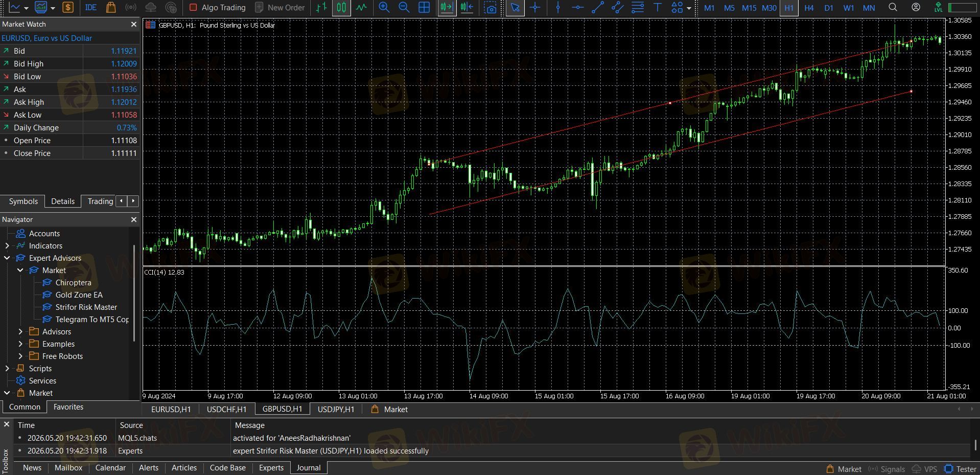This screenshot has height=475, width=980.
Task: Draw a vertical line
Action: 558,8
